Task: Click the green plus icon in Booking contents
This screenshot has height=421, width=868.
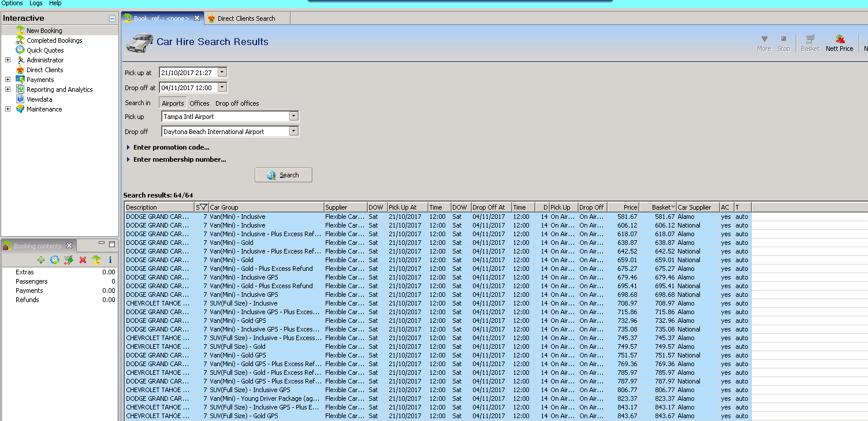Action: click(41, 260)
